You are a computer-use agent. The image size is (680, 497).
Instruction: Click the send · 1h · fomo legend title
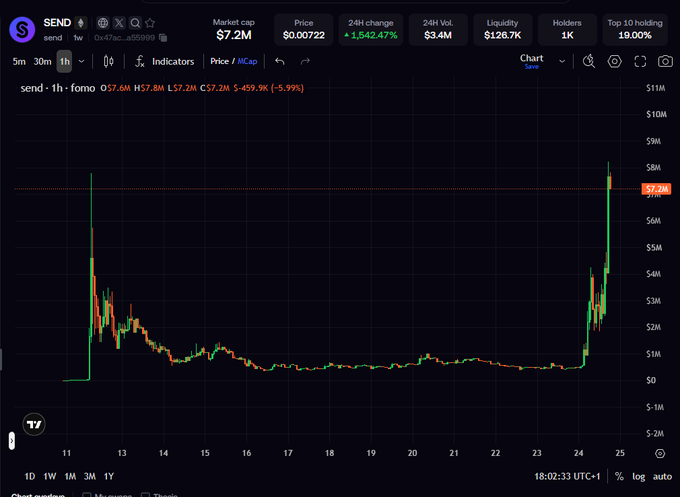pyautogui.click(x=58, y=88)
